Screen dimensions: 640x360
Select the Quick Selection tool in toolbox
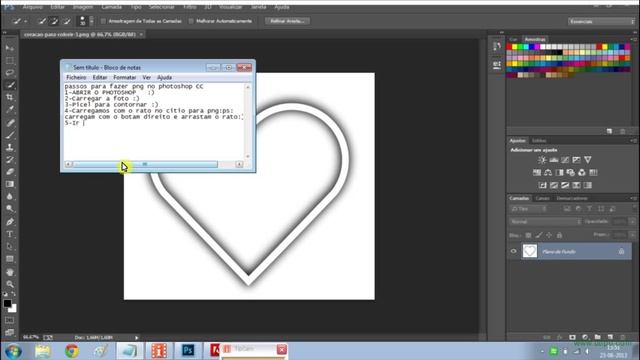[x=10, y=85]
